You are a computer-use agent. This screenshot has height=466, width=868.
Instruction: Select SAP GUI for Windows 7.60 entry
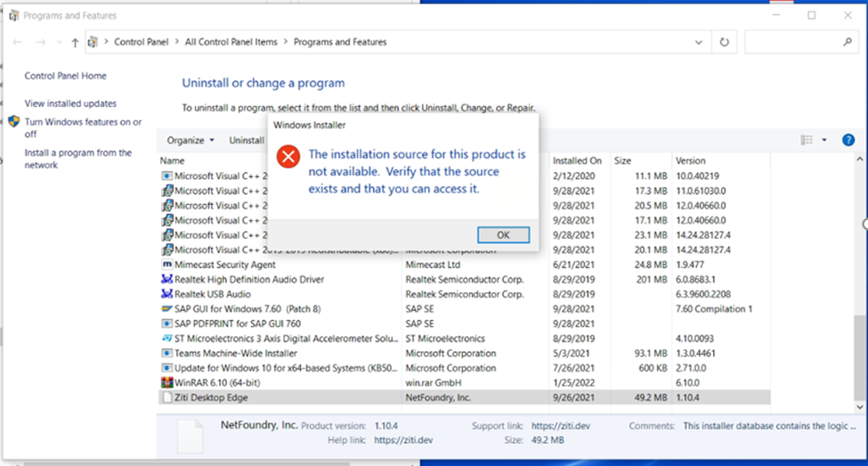[x=464, y=309]
